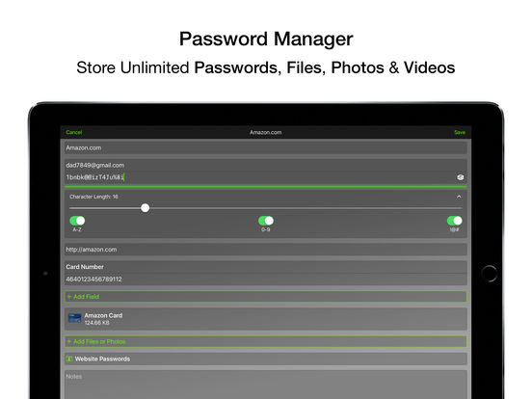Click the iPad home button
The height and width of the screenshot is (399, 532).
pyautogui.click(x=489, y=274)
